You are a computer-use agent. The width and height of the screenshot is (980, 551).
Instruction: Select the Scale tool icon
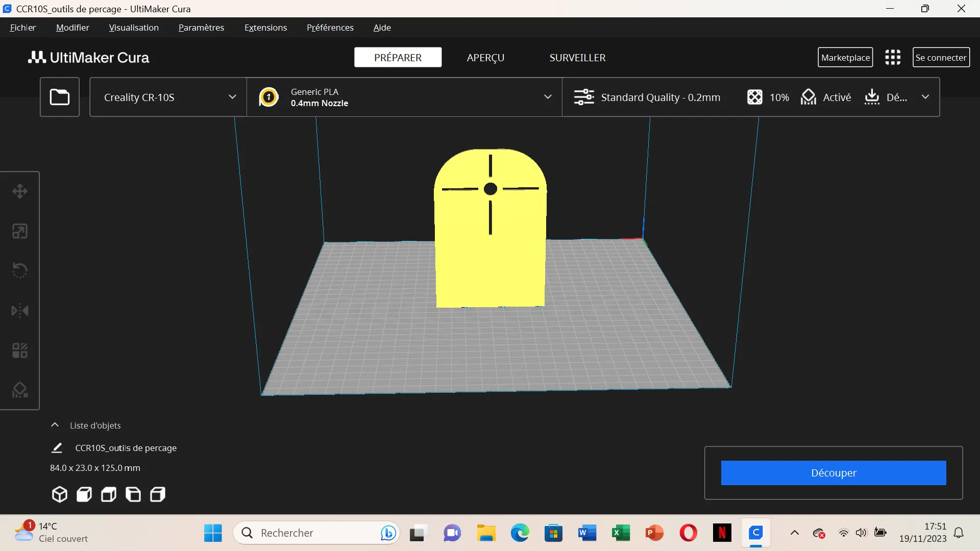[x=20, y=231]
